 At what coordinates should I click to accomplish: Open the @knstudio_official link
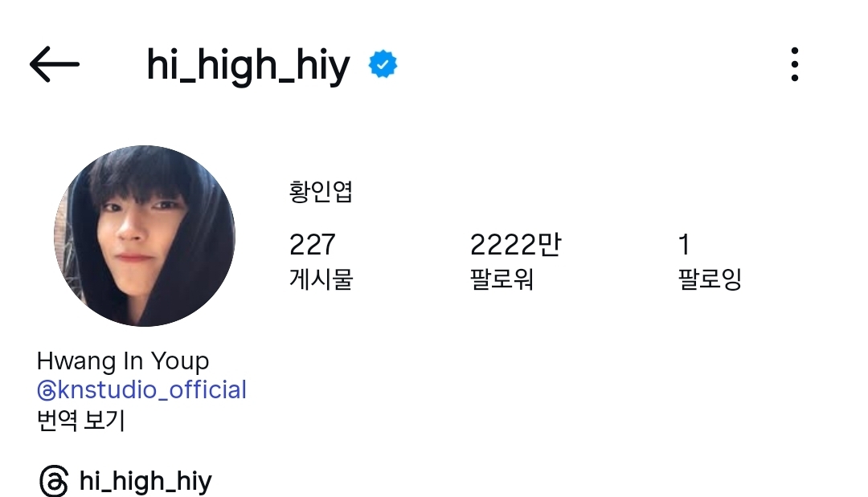[x=141, y=389]
